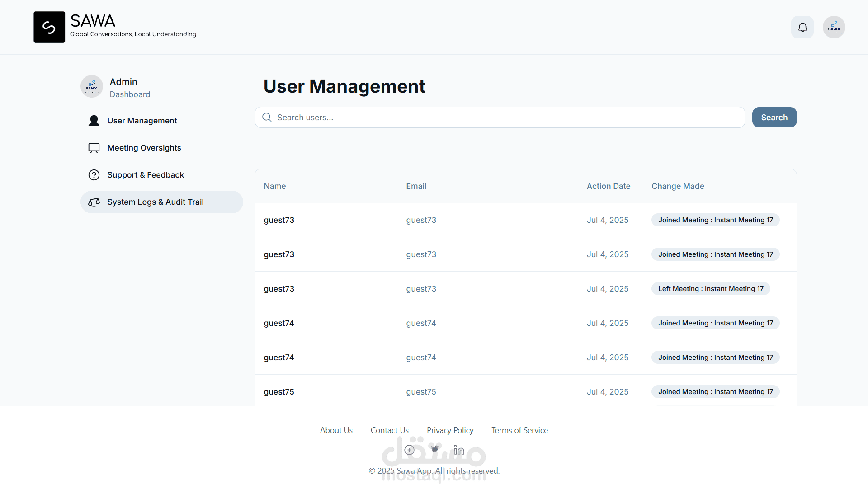
Task: Click the Meeting Oversights screen icon
Action: click(x=94, y=148)
